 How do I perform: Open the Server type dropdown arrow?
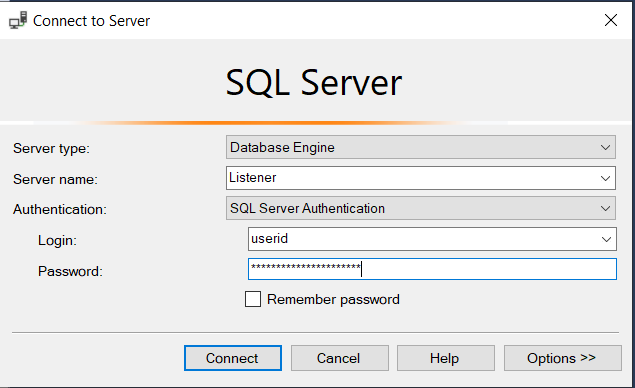[x=605, y=147]
